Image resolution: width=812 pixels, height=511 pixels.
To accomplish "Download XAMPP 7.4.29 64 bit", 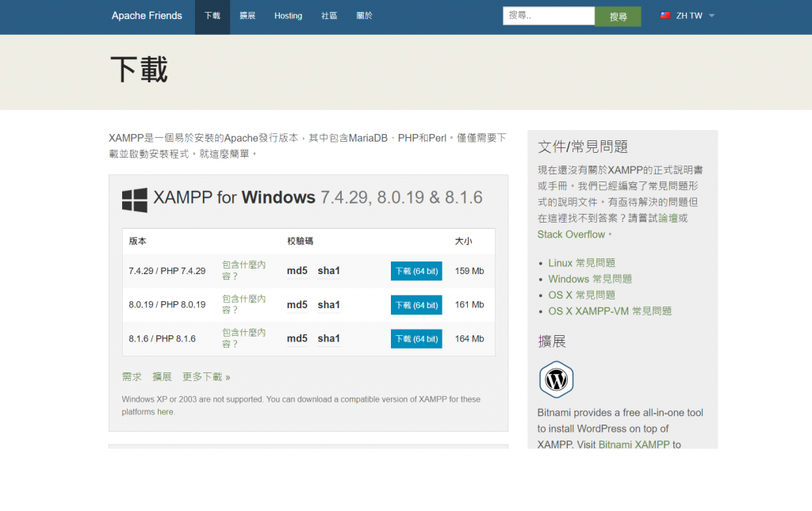I will pos(416,271).
